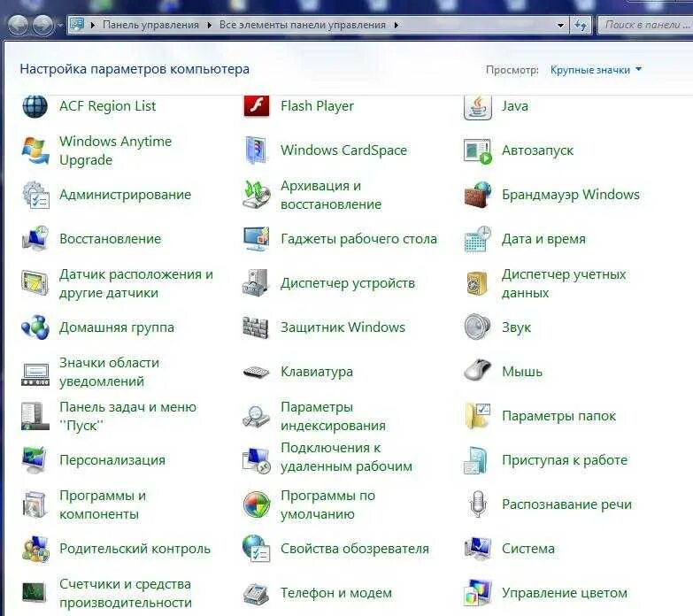Go forward with the Forward button
Image resolution: width=693 pixels, height=616 pixels.
coord(42,25)
